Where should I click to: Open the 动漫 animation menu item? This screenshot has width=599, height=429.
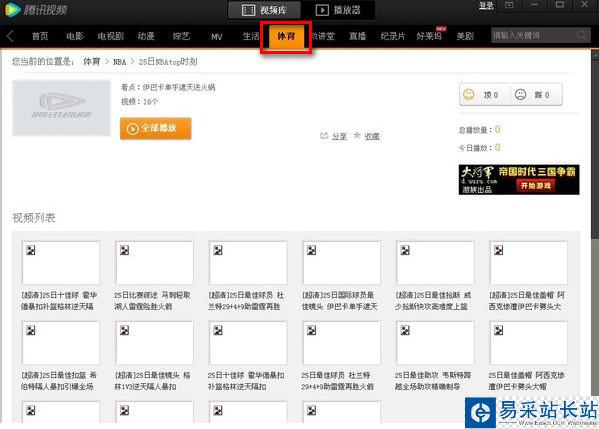point(146,36)
